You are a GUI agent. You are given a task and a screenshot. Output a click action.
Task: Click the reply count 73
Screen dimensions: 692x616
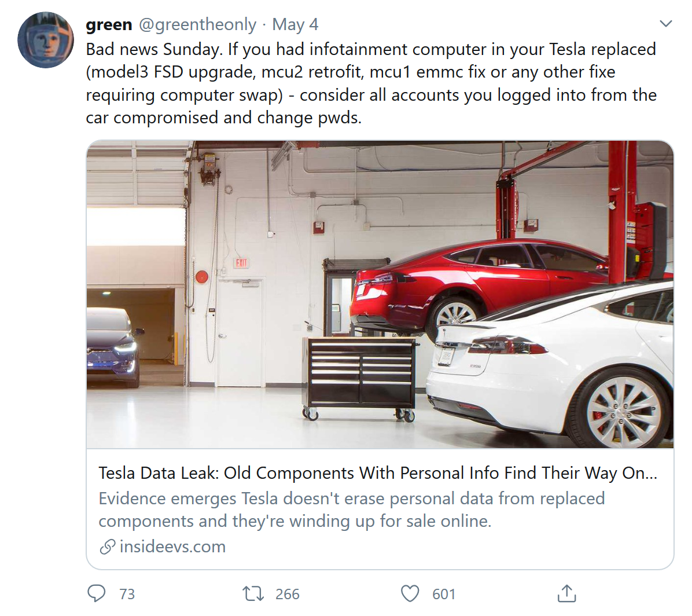[127, 594]
